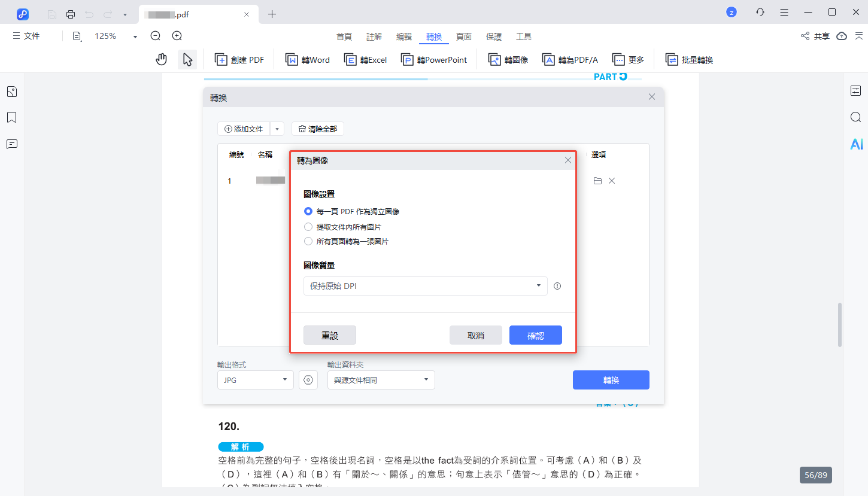Open the folder icon for file row 1
Viewport: 868px width, 496px height.
pyautogui.click(x=597, y=181)
